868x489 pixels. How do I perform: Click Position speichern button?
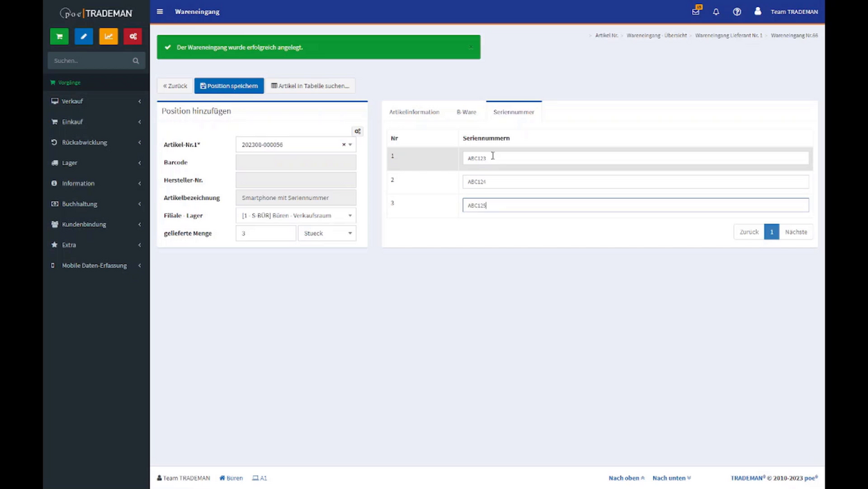click(229, 86)
